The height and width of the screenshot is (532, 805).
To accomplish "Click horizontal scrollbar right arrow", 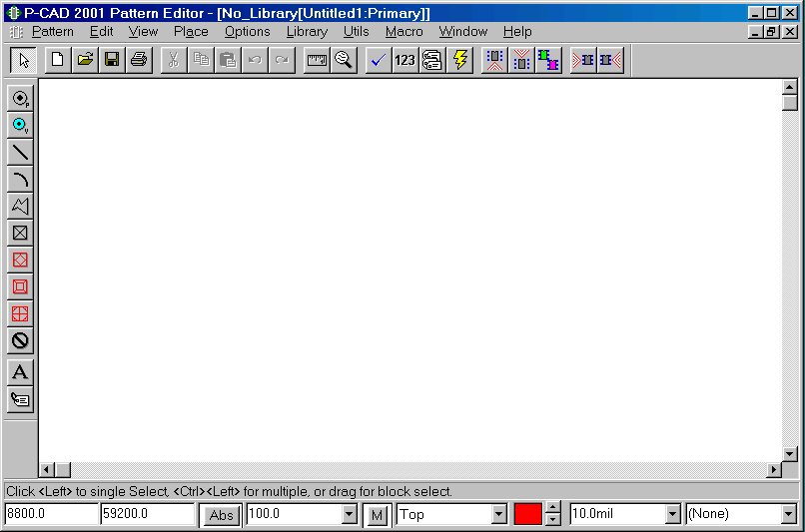I will [x=774, y=469].
